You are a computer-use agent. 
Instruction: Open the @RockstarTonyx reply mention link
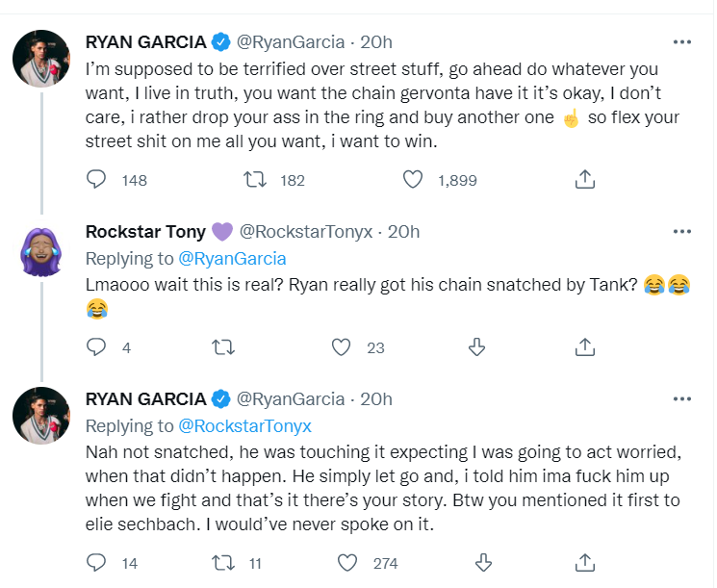point(246,425)
